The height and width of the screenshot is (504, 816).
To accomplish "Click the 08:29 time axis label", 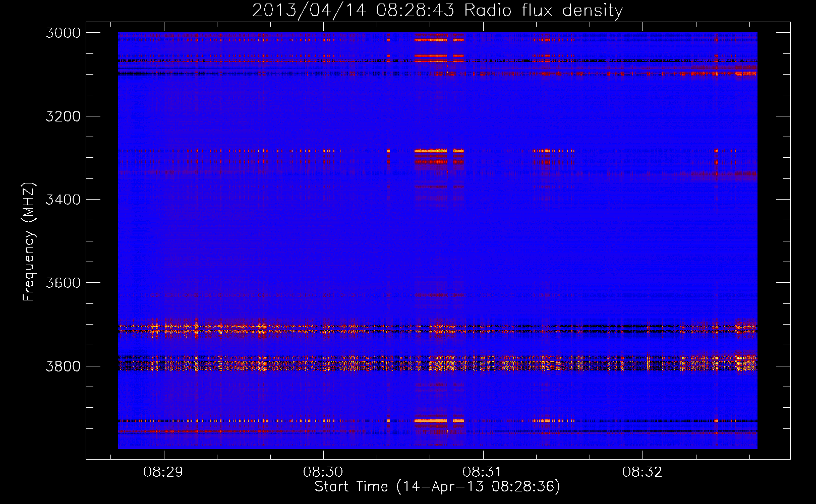I will pos(163,472).
